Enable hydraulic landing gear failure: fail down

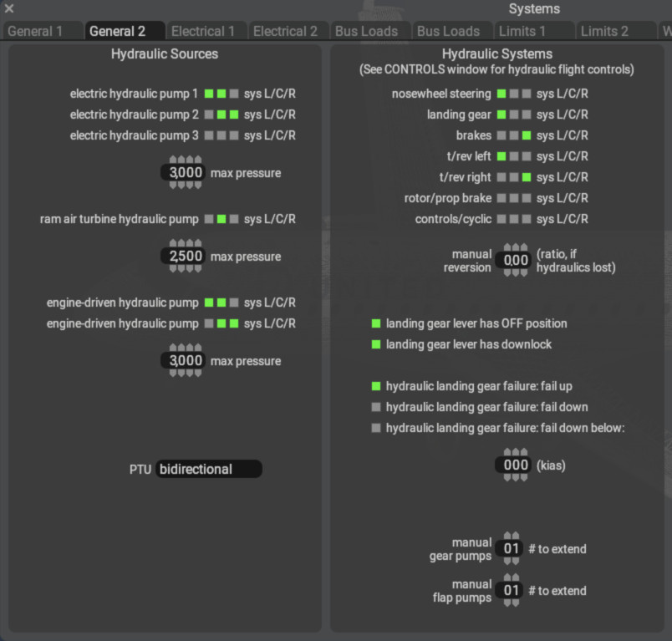(376, 407)
